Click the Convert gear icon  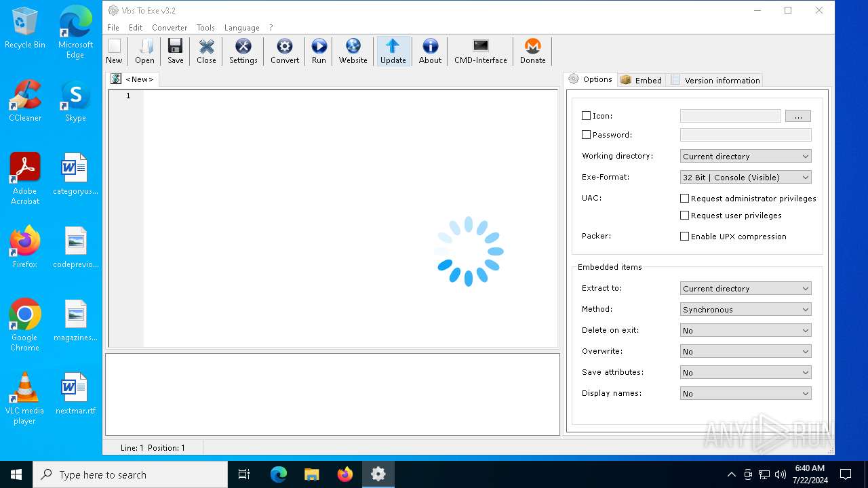(x=285, y=52)
